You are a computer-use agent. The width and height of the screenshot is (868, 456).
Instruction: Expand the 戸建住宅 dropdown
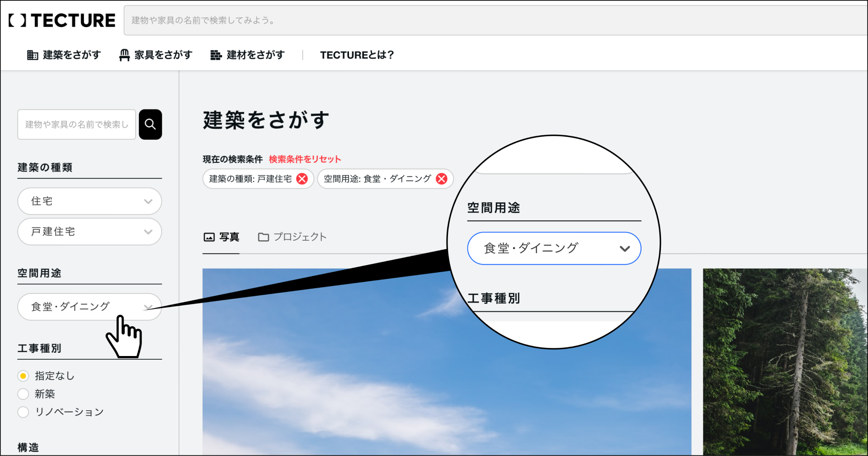[x=90, y=232]
